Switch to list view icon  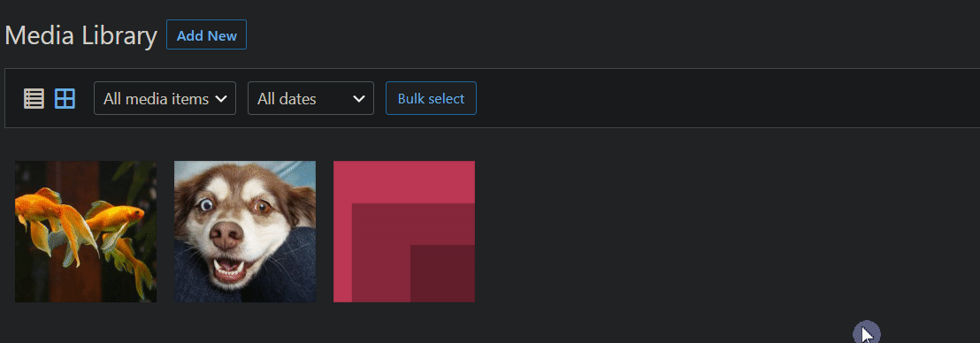[34, 99]
